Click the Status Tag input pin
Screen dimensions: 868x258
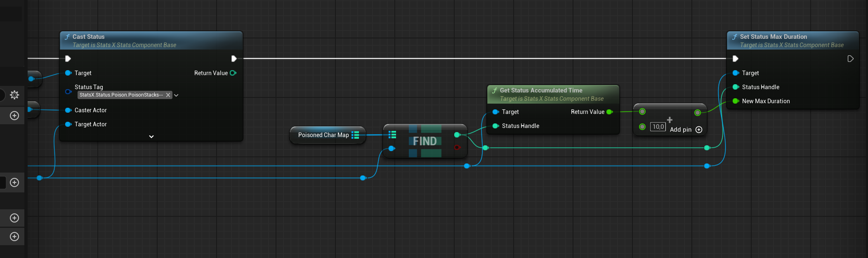click(x=68, y=91)
